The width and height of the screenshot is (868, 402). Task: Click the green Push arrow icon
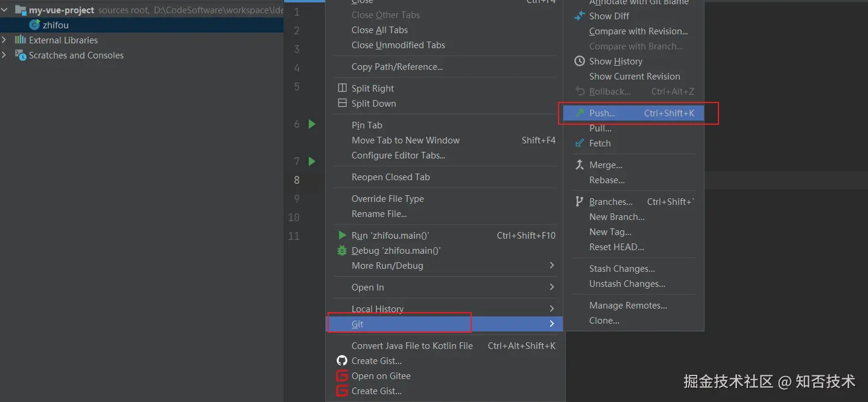[580, 113]
